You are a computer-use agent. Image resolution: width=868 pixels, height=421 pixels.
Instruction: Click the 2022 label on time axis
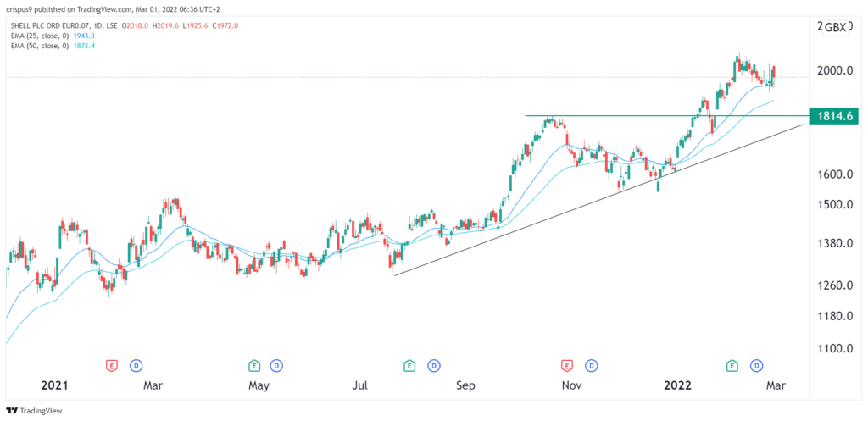pos(679,385)
